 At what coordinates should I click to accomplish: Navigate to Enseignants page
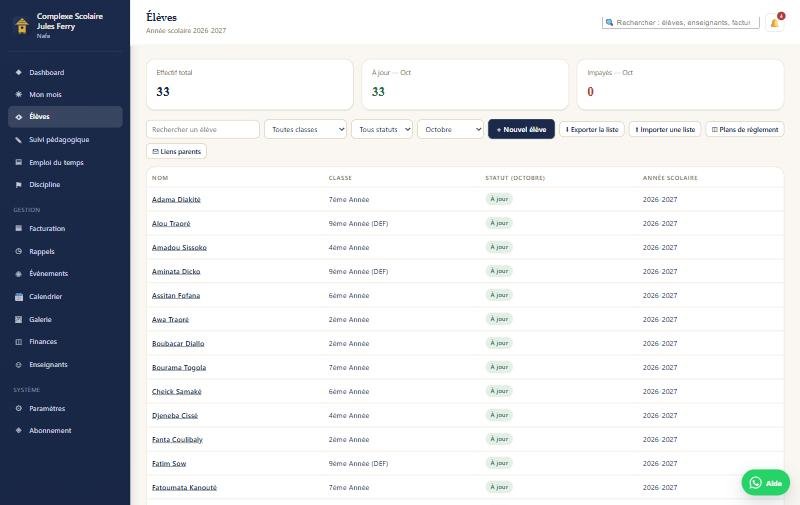coord(65,365)
